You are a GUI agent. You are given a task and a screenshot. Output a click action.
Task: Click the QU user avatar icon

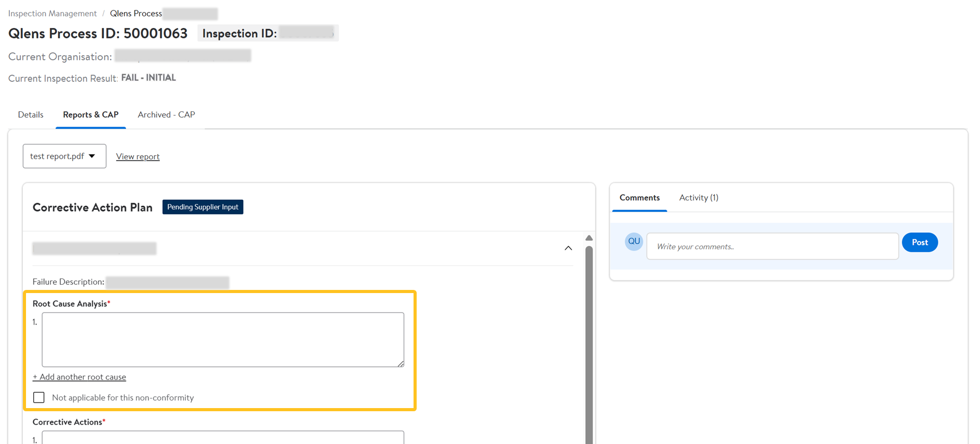click(634, 242)
